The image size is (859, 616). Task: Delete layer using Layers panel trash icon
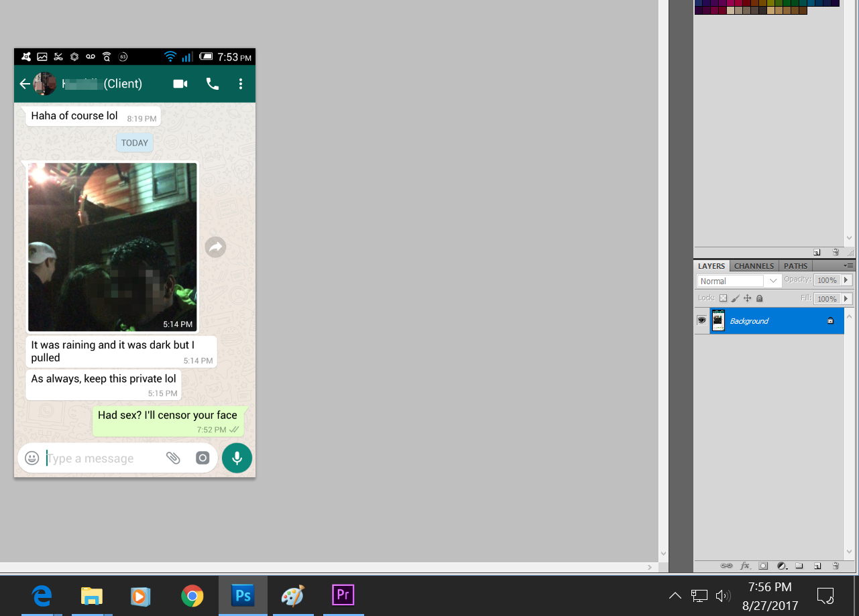coord(836,566)
